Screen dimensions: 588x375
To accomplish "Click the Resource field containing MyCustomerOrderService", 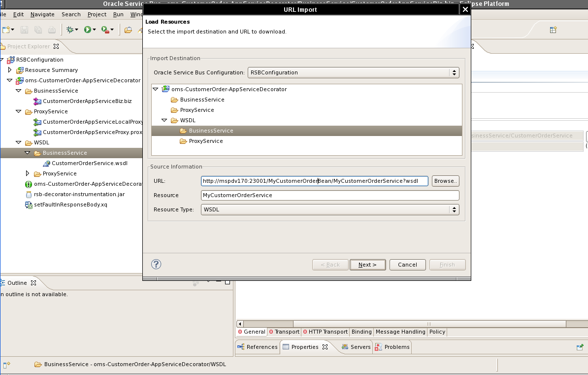I will [x=330, y=195].
